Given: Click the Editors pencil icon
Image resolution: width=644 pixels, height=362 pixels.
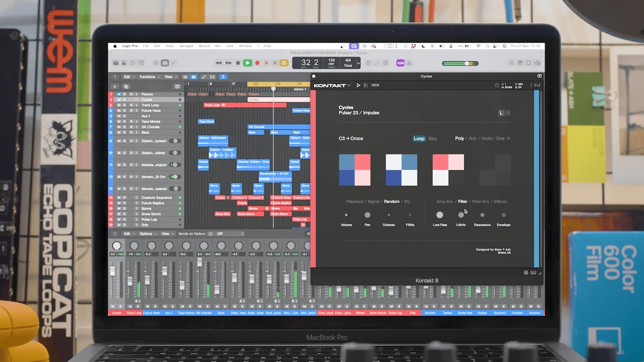Looking at the screenshot, I should tap(174, 63).
